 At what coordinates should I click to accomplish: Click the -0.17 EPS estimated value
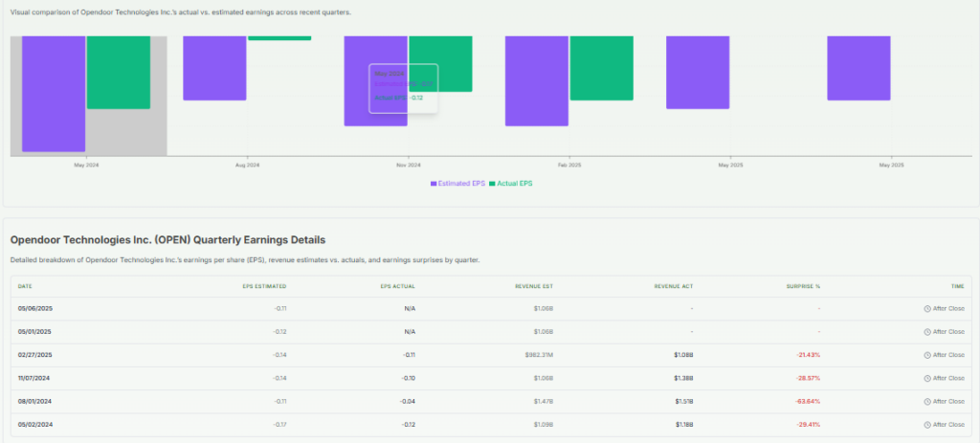(279, 424)
